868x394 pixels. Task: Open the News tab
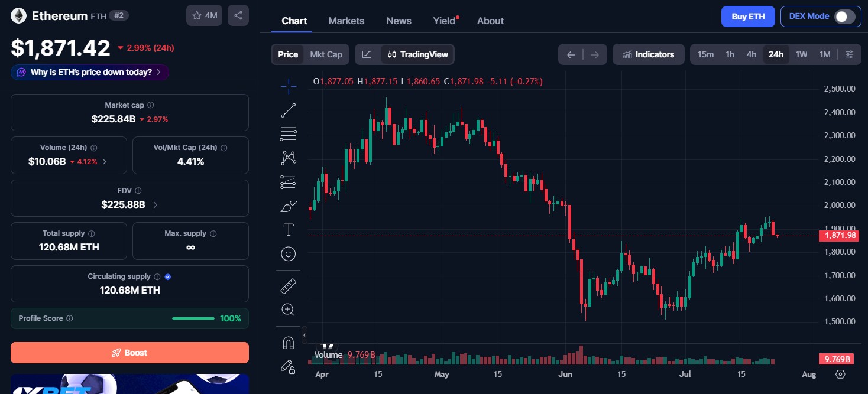click(x=399, y=21)
